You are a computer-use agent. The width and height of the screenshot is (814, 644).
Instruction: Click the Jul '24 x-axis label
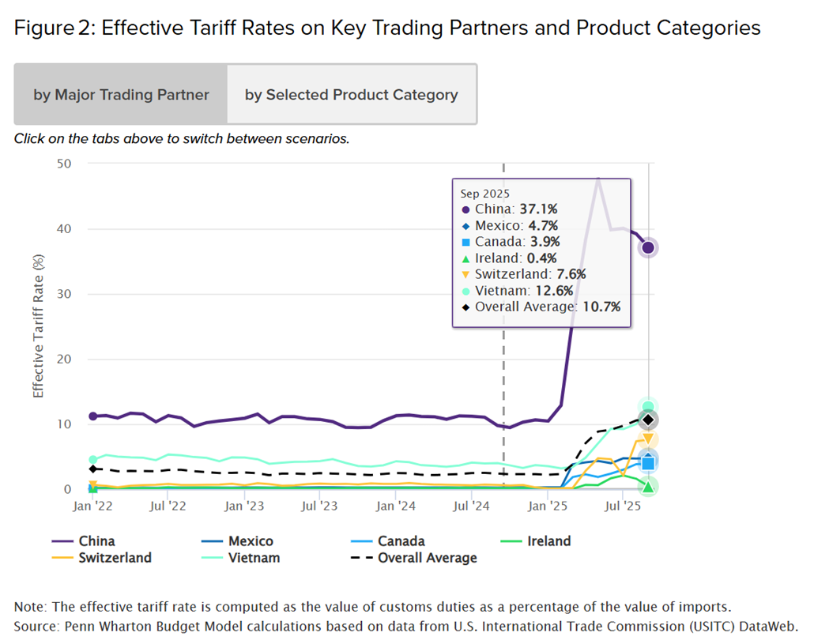point(472,506)
